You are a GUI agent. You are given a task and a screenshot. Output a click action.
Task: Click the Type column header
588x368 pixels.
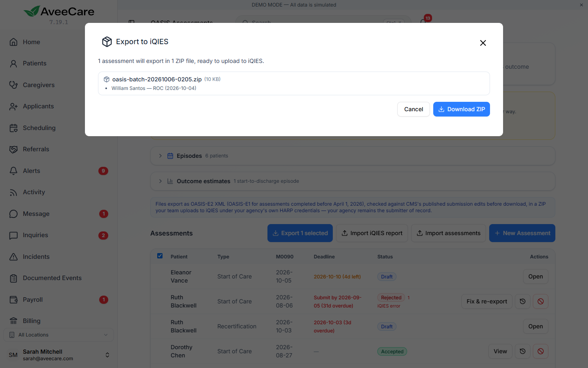click(223, 257)
